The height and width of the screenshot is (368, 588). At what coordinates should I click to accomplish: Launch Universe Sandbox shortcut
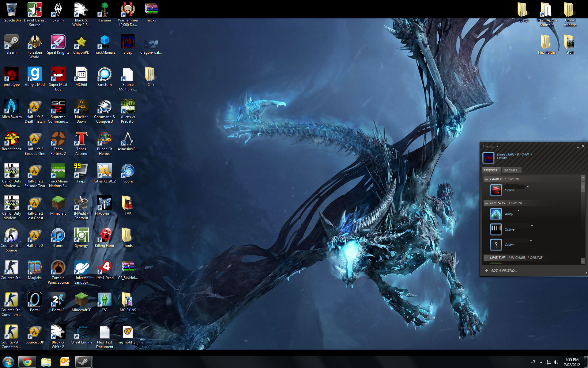point(81,272)
